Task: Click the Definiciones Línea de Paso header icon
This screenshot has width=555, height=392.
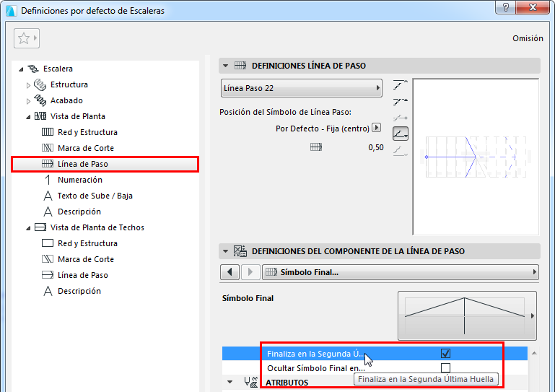Action: (240, 66)
